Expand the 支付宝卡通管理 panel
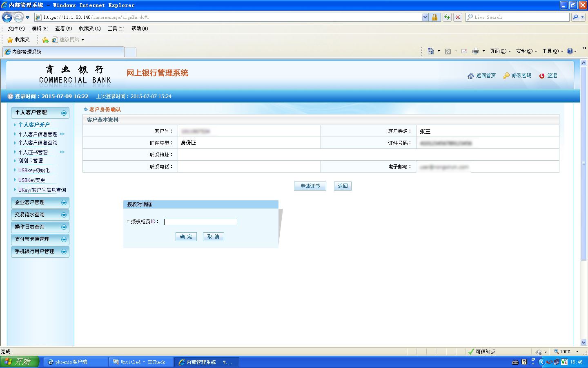 (x=64, y=240)
